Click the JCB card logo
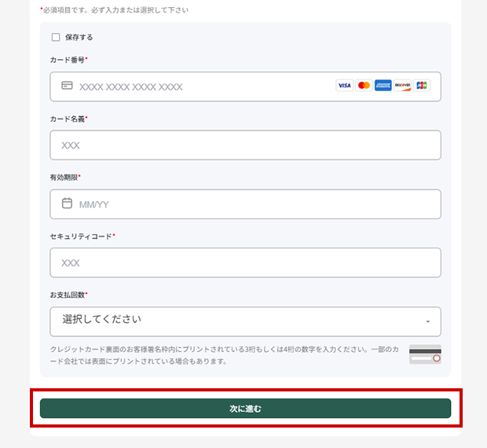The height and width of the screenshot is (448, 487). click(423, 86)
